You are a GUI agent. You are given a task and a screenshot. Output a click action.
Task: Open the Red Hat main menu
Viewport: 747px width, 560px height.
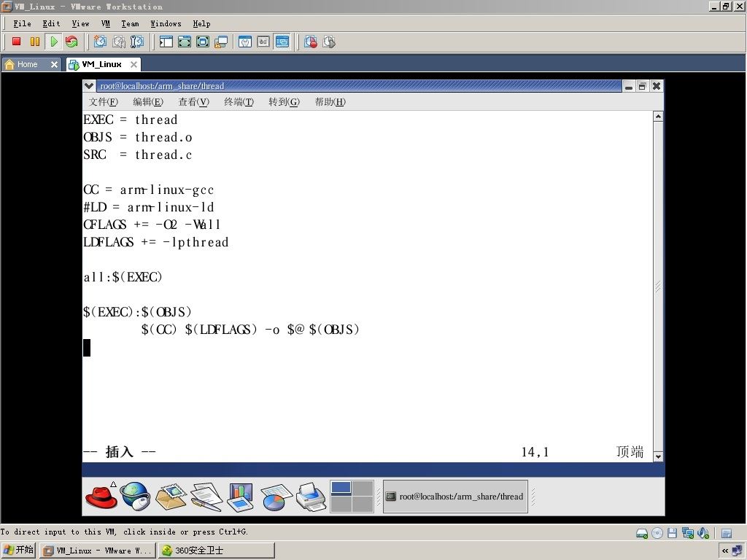101,496
